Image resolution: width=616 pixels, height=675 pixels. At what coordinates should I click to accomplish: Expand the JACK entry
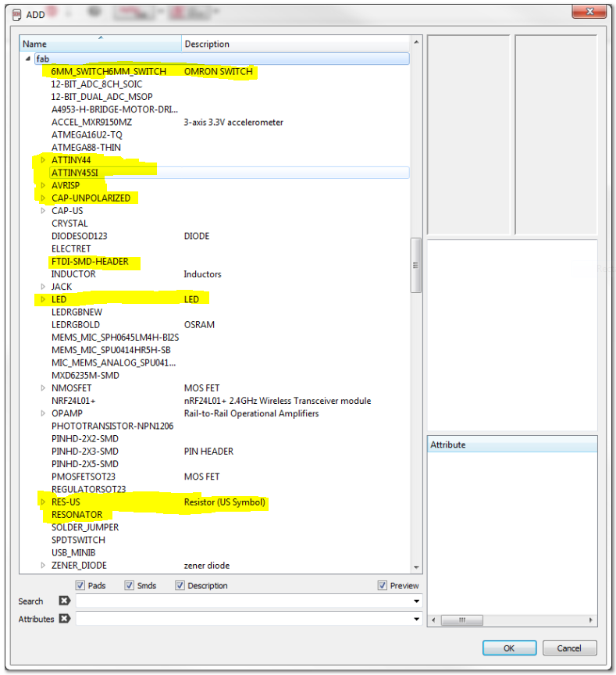pyautogui.click(x=43, y=286)
